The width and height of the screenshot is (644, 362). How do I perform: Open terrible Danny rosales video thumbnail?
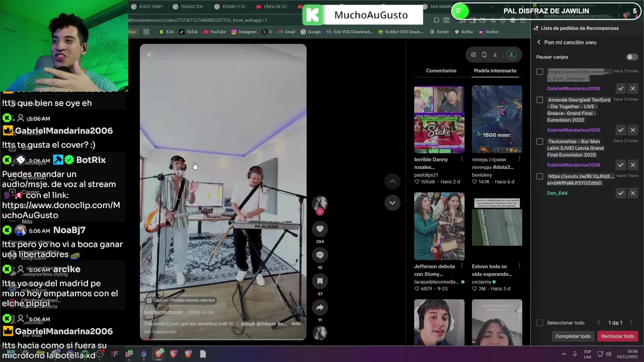(439, 119)
